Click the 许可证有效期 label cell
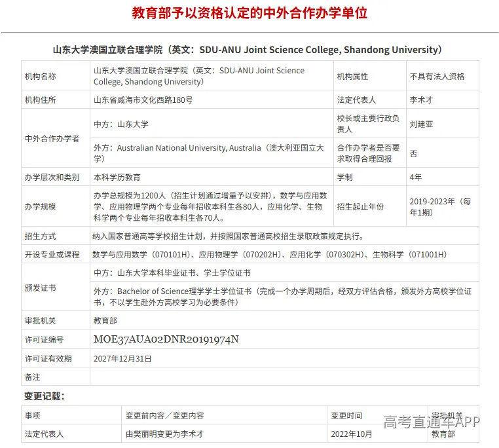 pos(56,358)
